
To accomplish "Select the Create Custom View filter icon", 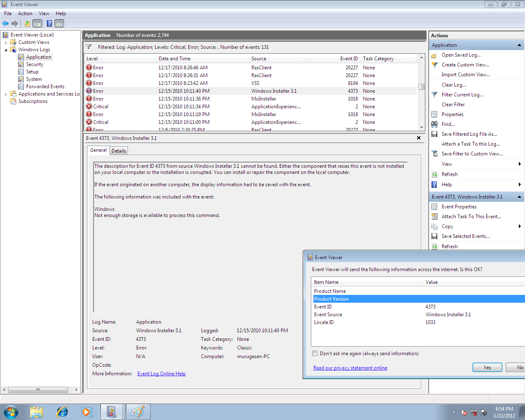I will click(x=434, y=65).
